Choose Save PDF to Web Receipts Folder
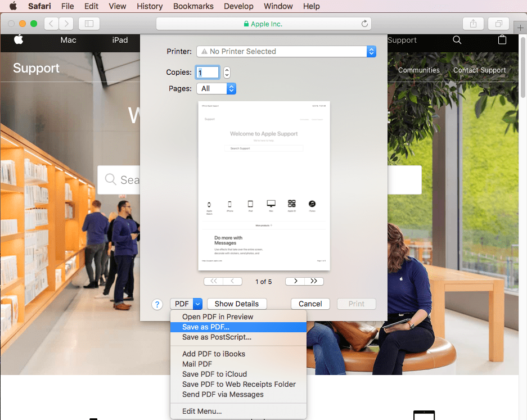 [x=238, y=384]
